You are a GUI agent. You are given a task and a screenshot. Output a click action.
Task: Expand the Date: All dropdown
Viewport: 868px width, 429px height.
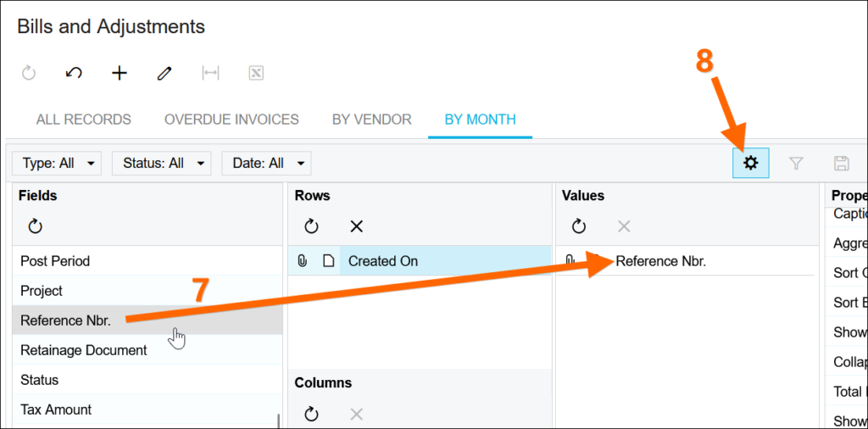point(266,163)
